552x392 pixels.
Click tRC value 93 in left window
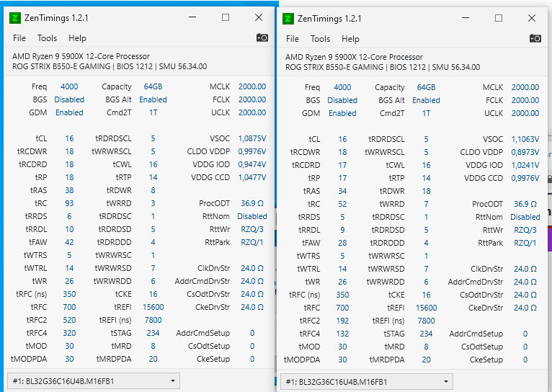coord(69,203)
